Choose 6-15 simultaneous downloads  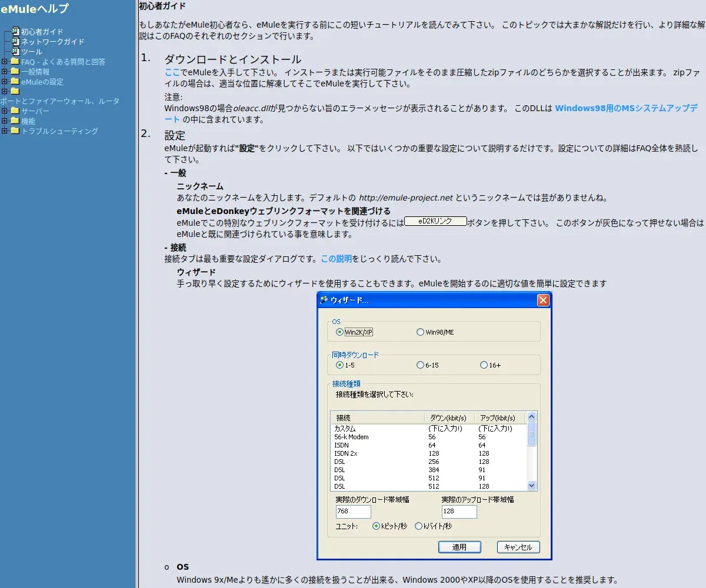point(420,365)
